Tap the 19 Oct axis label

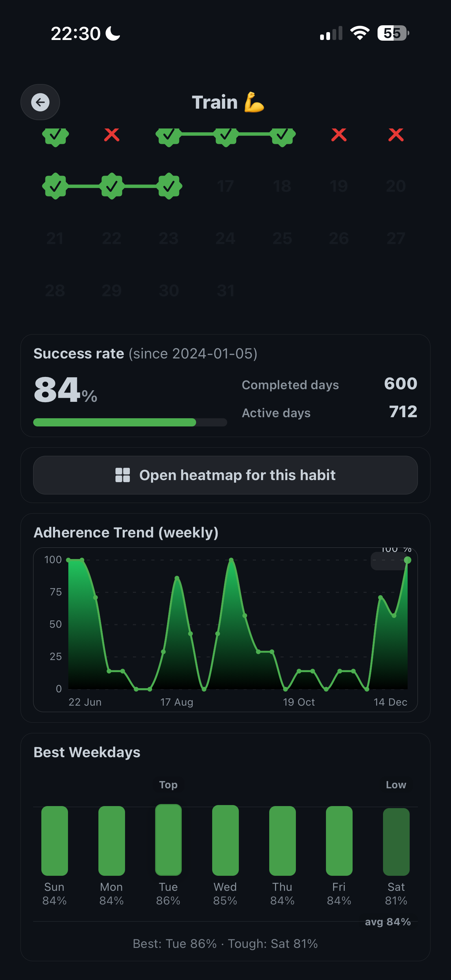tap(300, 702)
